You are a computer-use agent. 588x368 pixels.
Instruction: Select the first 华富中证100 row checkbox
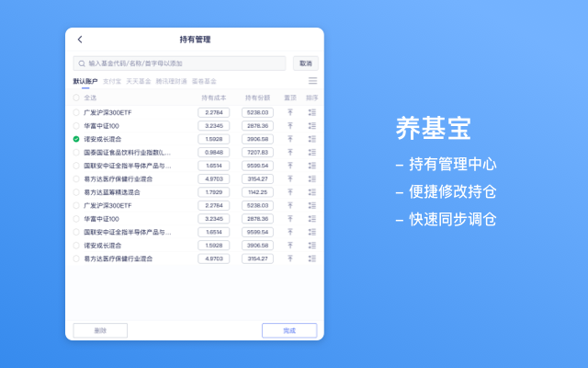76,126
